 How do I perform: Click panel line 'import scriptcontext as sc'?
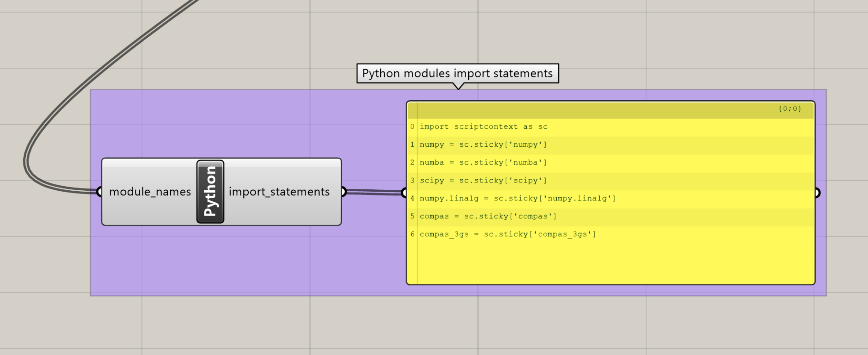tap(610, 127)
